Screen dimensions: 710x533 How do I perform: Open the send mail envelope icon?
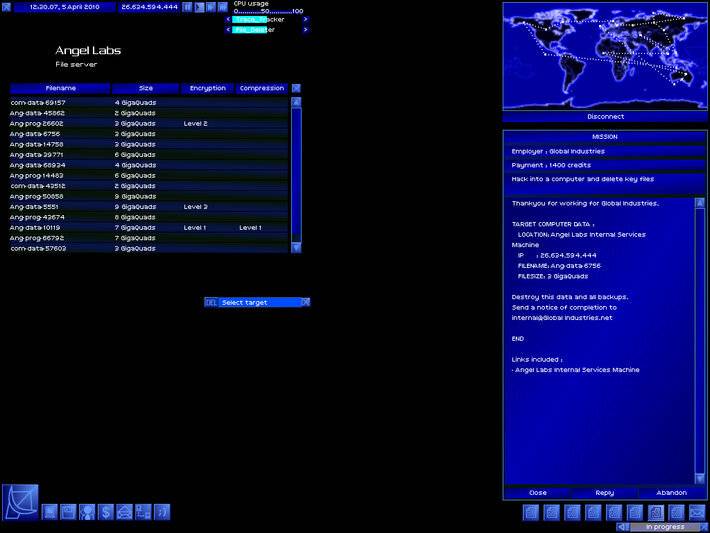point(125,512)
